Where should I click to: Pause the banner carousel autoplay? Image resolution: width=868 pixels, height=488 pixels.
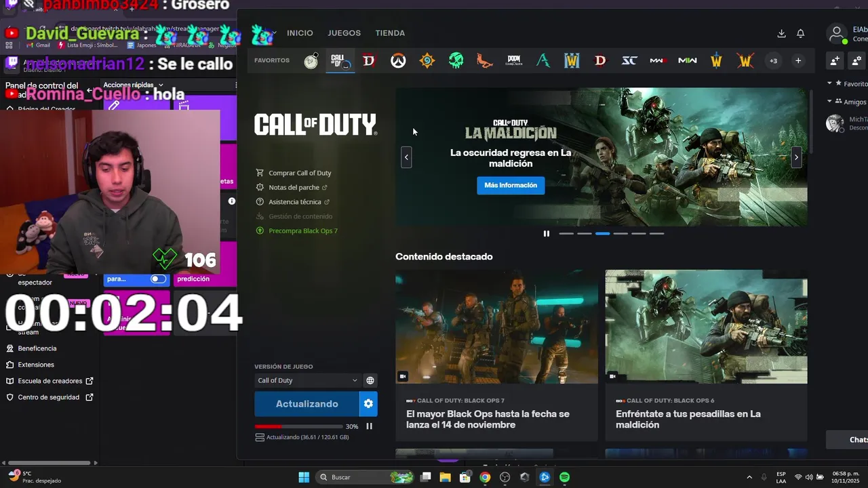[x=547, y=234]
